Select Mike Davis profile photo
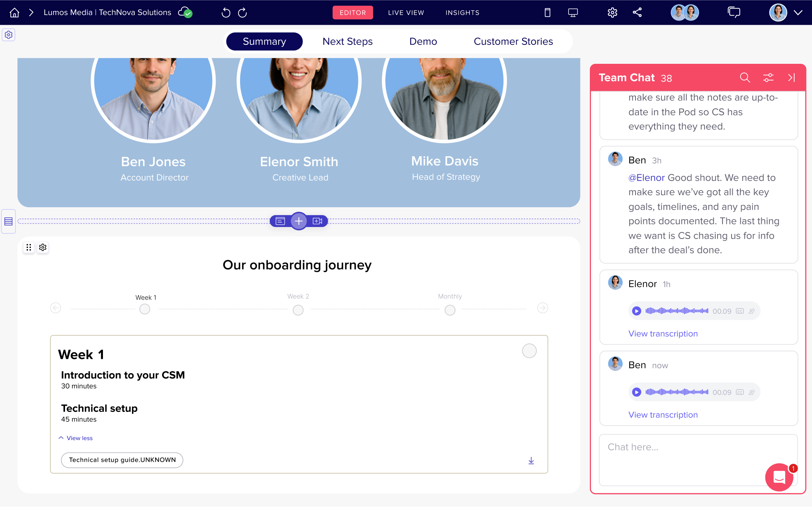Screen dimensions: 812x507 click(444, 101)
